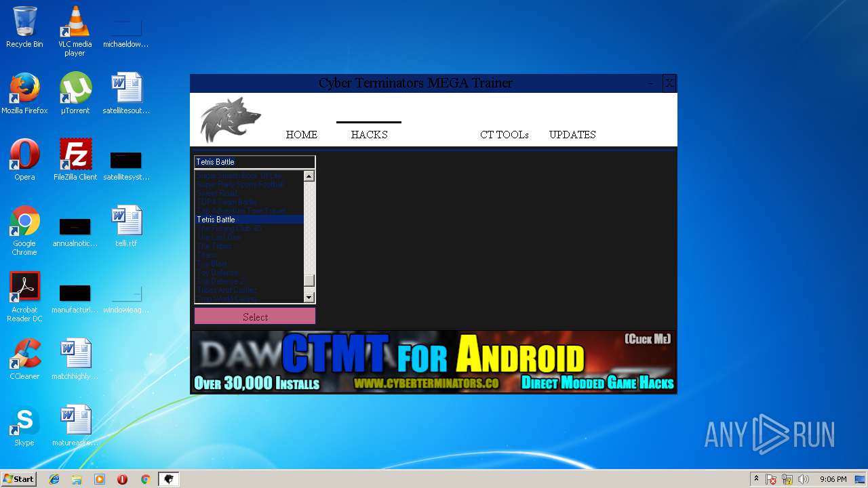Screen dimensions: 868x488
Task: Click the list scroll down arrow
Action: pyautogui.click(x=309, y=297)
